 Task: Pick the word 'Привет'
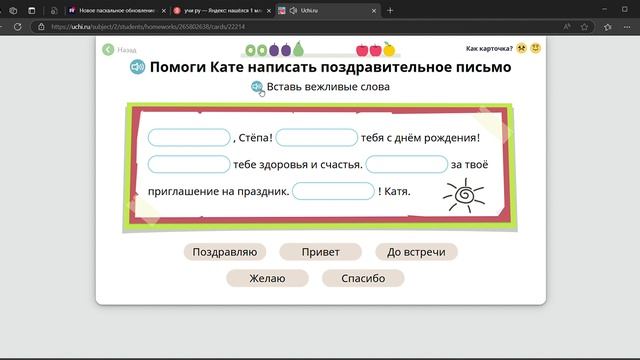320,252
